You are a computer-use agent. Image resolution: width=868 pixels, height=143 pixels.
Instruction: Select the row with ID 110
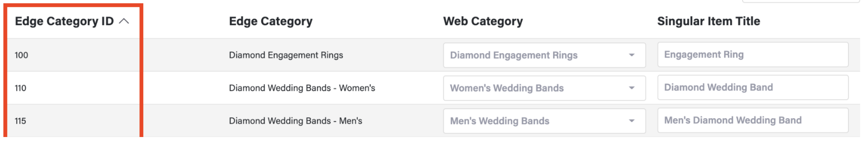tap(20, 88)
